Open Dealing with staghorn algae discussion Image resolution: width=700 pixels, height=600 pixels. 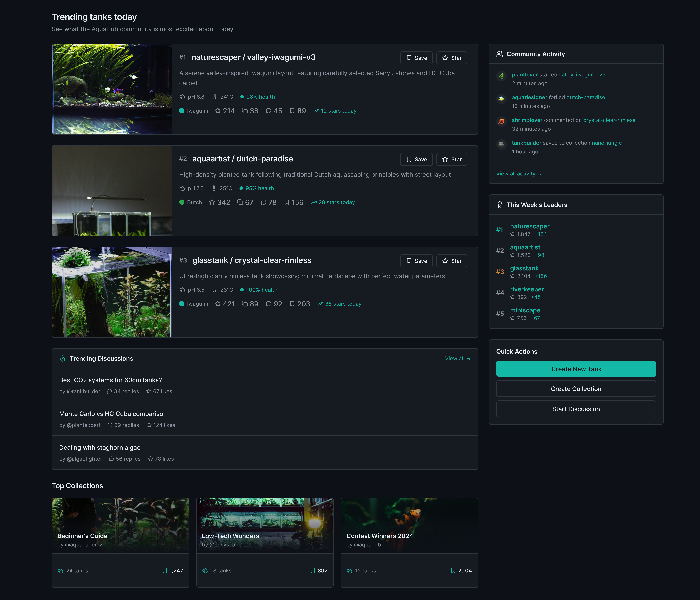click(100, 448)
